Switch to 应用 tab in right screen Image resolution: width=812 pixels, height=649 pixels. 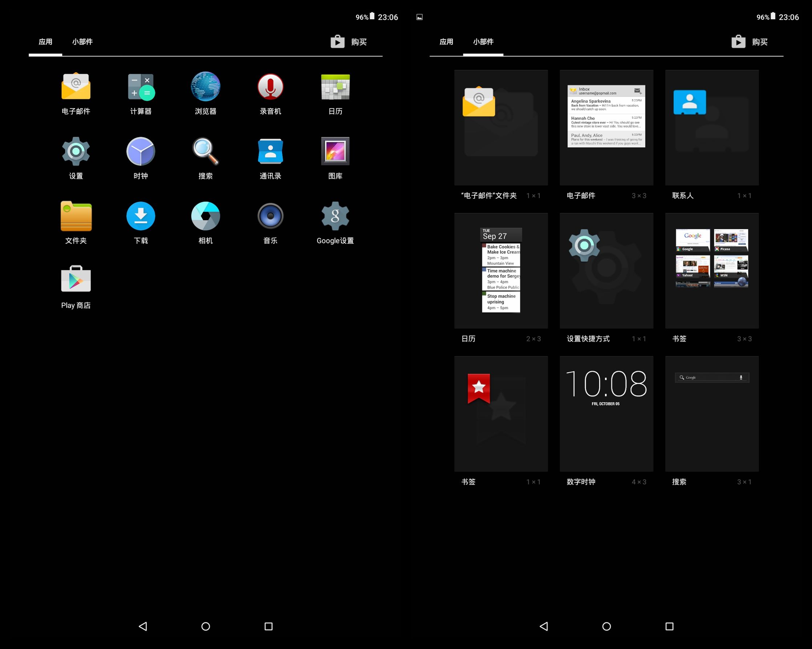[x=446, y=42]
